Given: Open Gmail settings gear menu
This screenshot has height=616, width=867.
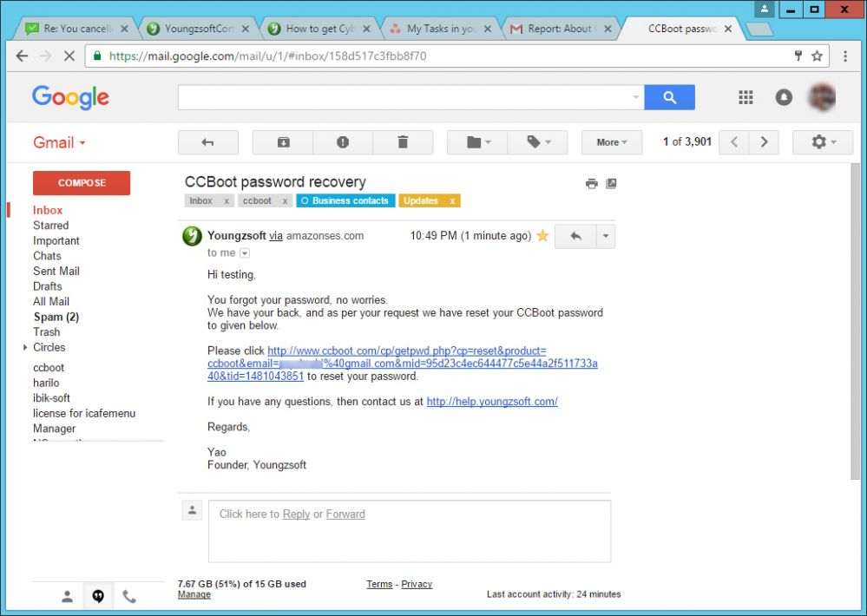Looking at the screenshot, I should pos(823,142).
